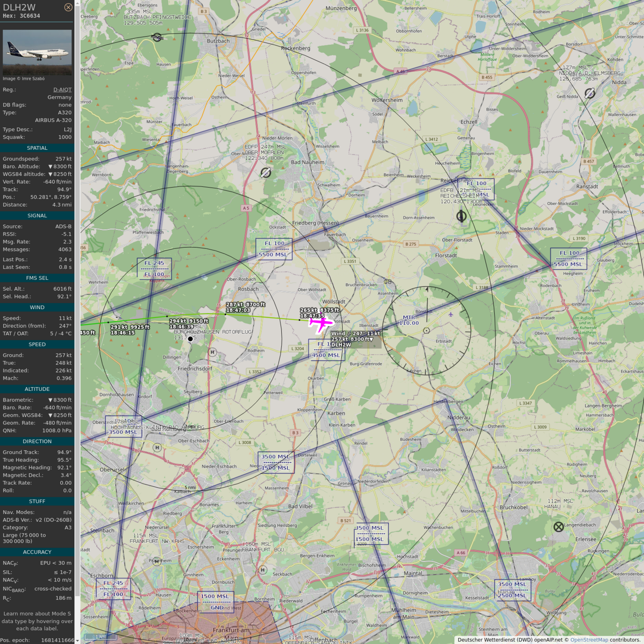Click the small purple aircraft near Altenstadt
The width and height of the screenshot is (644, 644).
[451, 314]
